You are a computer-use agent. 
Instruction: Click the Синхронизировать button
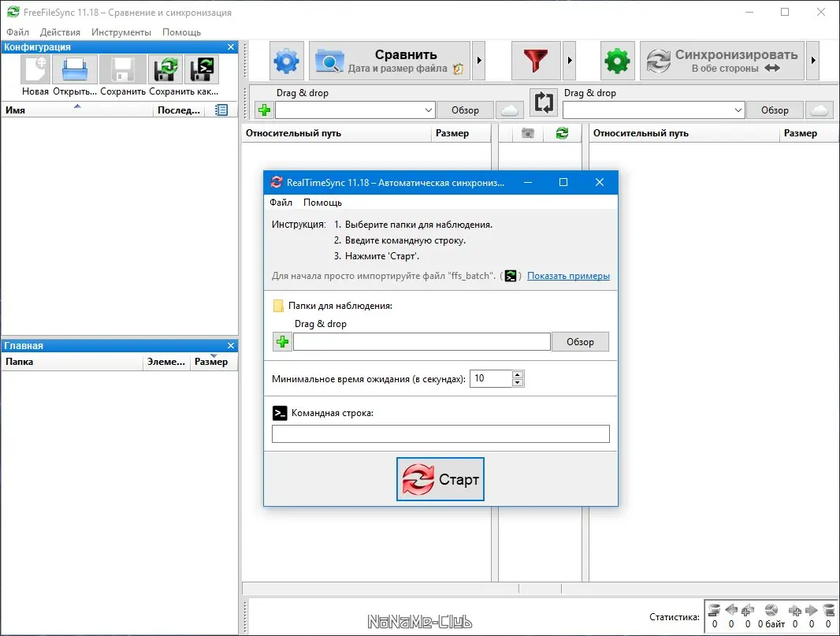pyautogui.click(x=722, y=61)
